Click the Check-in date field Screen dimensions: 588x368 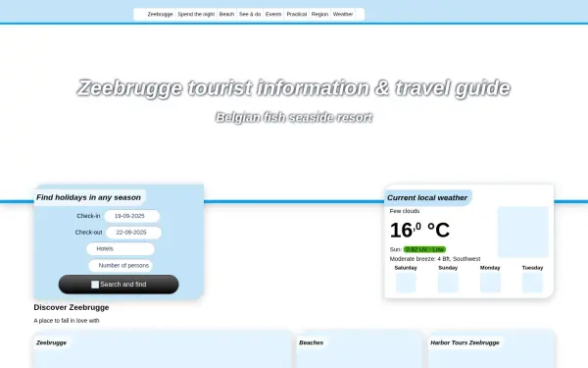[x=132, y=216]
